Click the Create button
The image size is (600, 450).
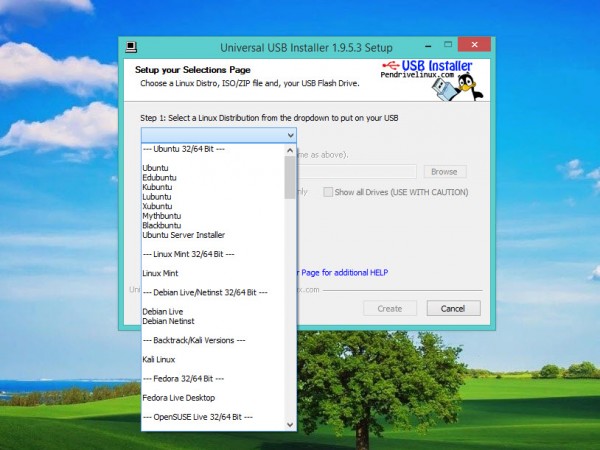[390, 308]
